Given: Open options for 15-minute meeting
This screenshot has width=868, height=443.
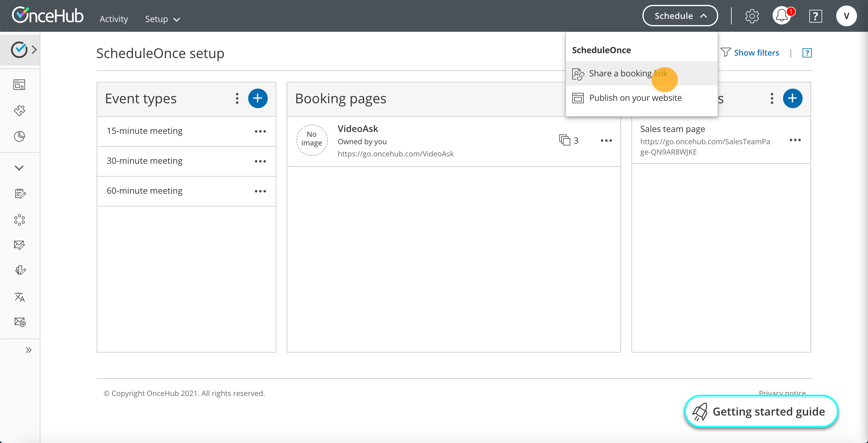Looking at the screenshot, I should (260, 131).
